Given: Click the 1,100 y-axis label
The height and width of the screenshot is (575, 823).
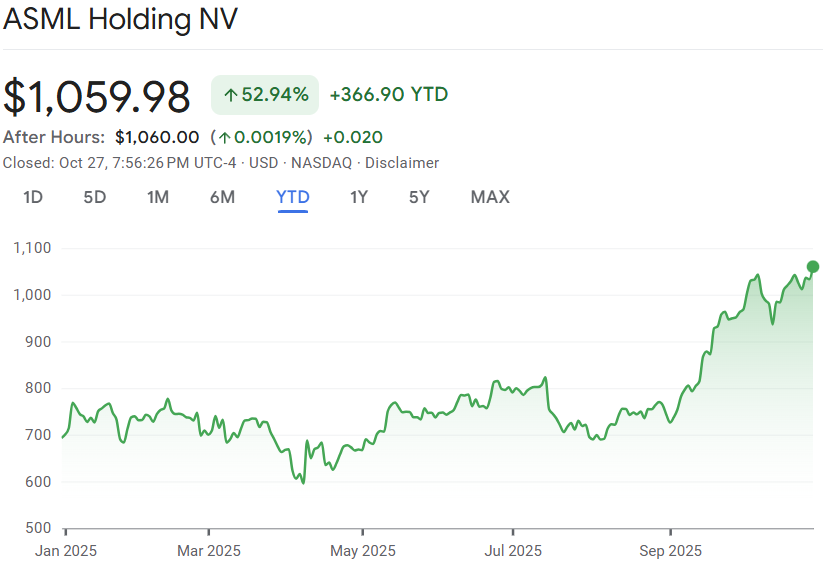Looking at the screenshot, I should point(31,248).
